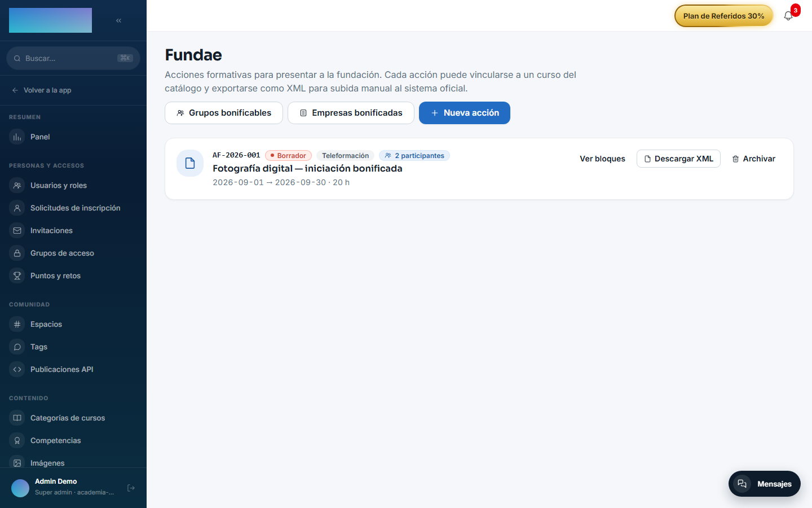Click the Invitaciones envelope icon
Screen dimensions: 812x508
coord(17,231)
